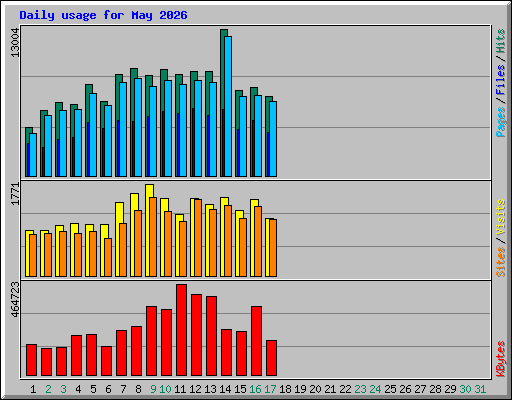Click day 22 on the x-axis
The image size is (512, 400).
click(x=345, y=389)
